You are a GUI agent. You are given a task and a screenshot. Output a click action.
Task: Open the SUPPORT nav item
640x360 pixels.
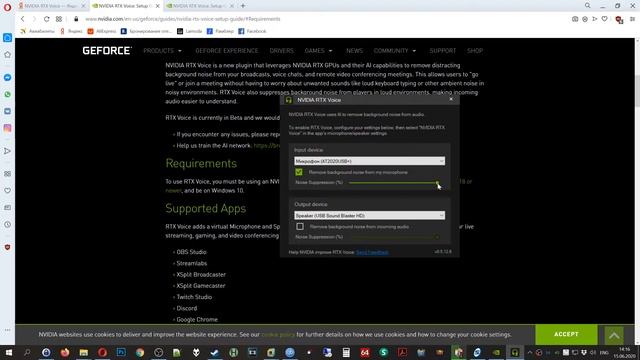pos(442,51)
